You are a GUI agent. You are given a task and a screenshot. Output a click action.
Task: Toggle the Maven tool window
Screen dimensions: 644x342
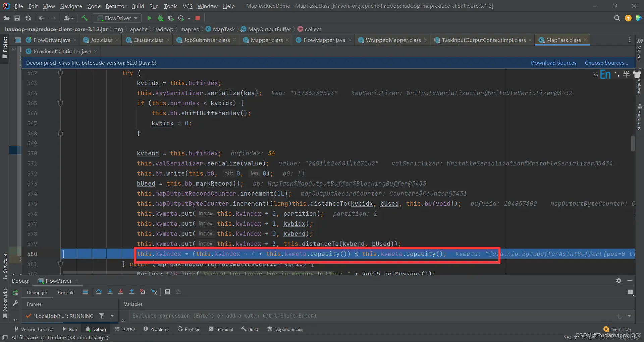coord(640,49)
